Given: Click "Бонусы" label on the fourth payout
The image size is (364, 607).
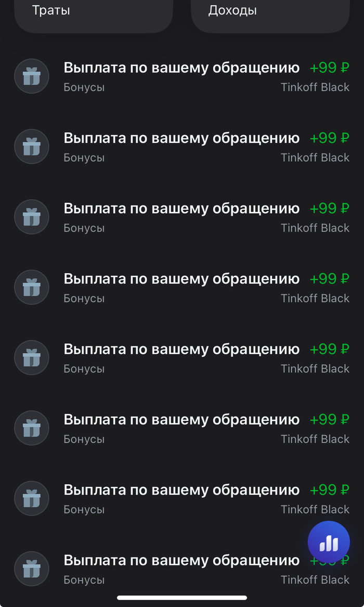Looking at the screenshot, I should point(84,299).
